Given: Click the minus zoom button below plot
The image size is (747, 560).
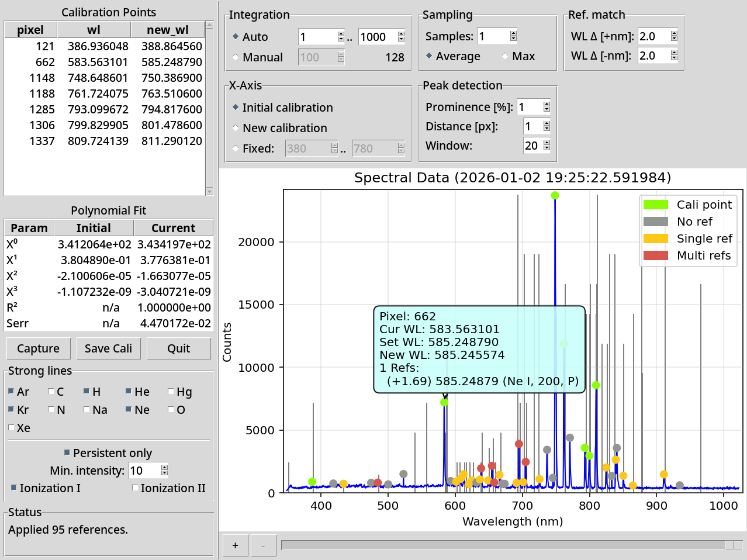Looking at the screenshot, I should (263, 545).
